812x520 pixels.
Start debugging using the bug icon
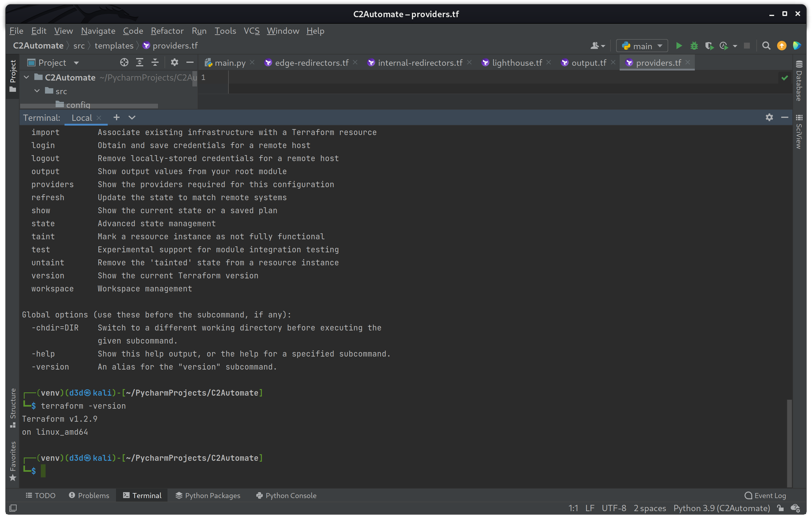pyautogui.click(x=694, y=46)
